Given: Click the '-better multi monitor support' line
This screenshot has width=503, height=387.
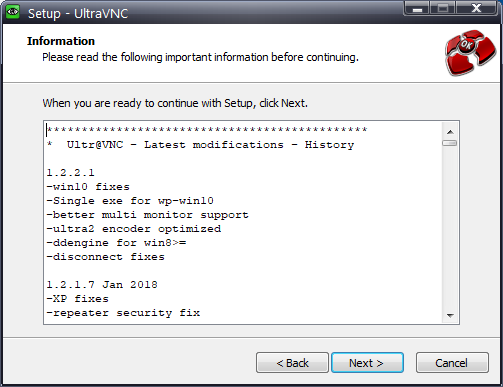Looking at the screenshot, I should pos(147,215).
